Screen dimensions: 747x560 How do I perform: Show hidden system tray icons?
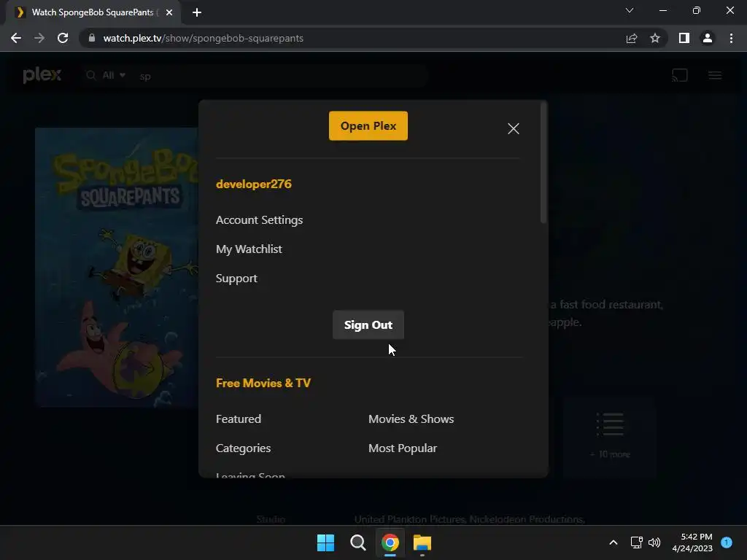613,542
